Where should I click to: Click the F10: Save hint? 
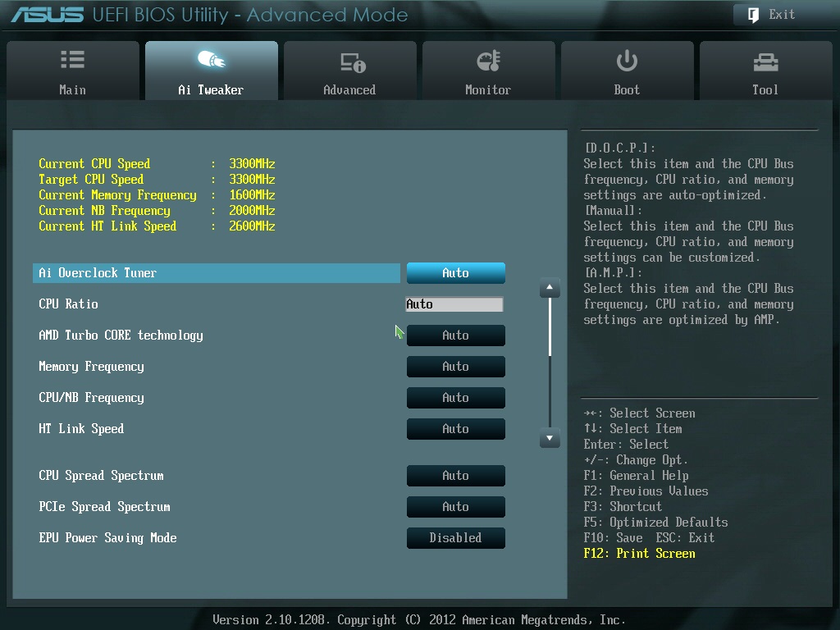[614, 537]
